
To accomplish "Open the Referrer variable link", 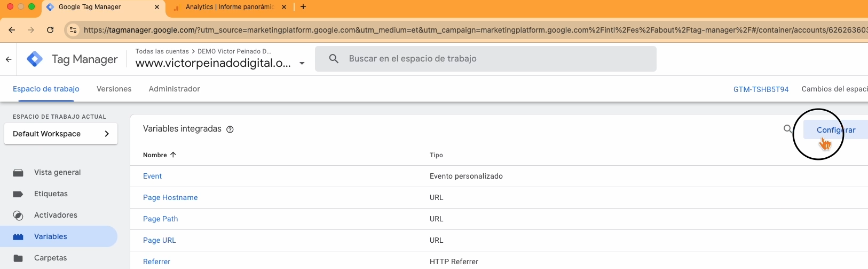I will [157, 262].
